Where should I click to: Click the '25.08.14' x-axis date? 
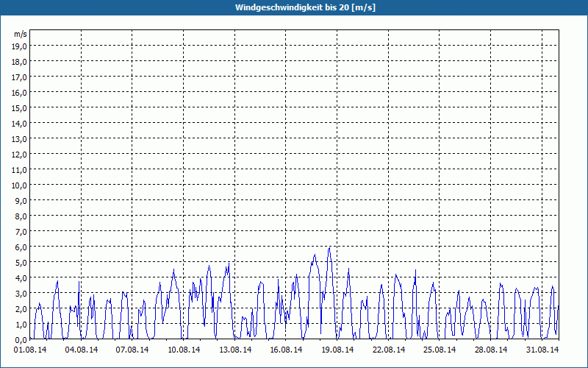pos(440,350)
